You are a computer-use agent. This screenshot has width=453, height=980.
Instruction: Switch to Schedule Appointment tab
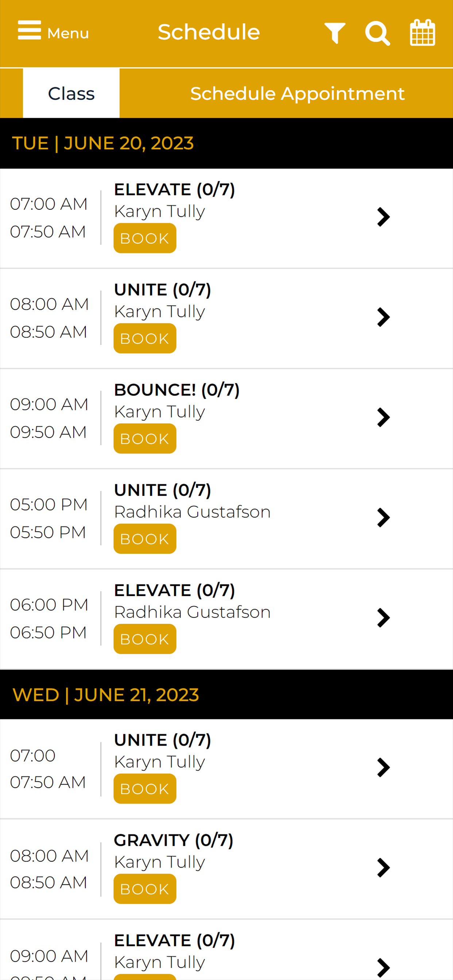click(x=297, y=93)
